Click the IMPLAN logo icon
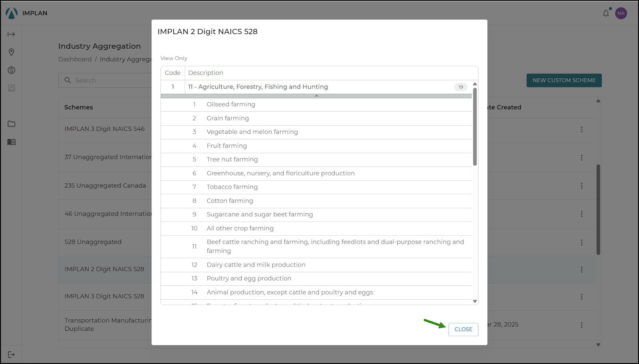 (x=12, y=13)
